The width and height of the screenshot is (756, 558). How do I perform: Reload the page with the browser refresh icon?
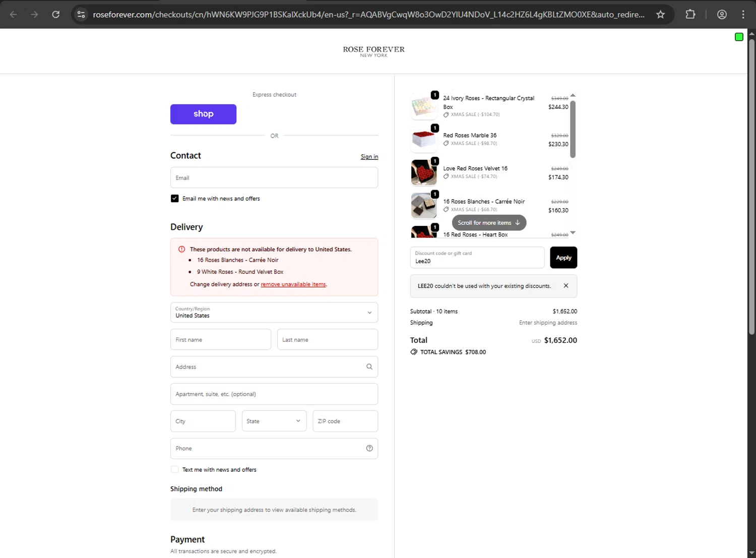click(x=56, y=14)
